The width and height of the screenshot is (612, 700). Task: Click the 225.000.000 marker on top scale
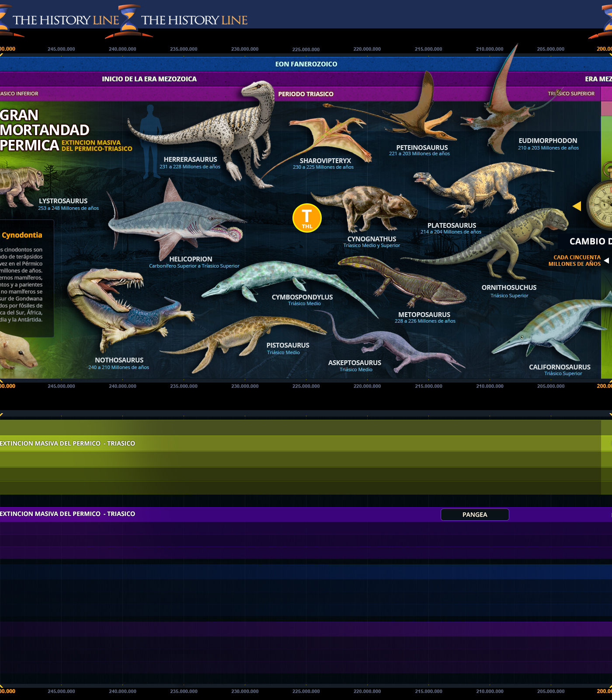coord(306,49)
